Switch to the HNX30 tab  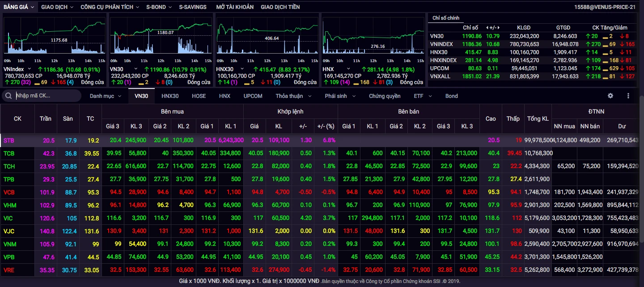click(x=170, y=96)
